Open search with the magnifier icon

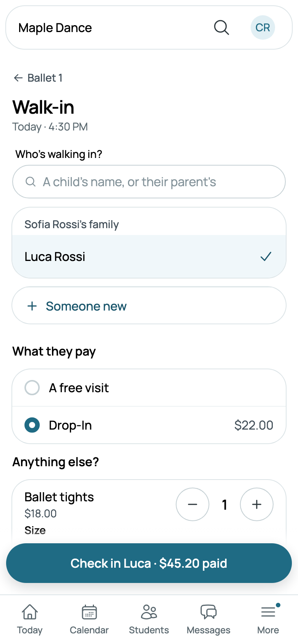pos(221,27)
